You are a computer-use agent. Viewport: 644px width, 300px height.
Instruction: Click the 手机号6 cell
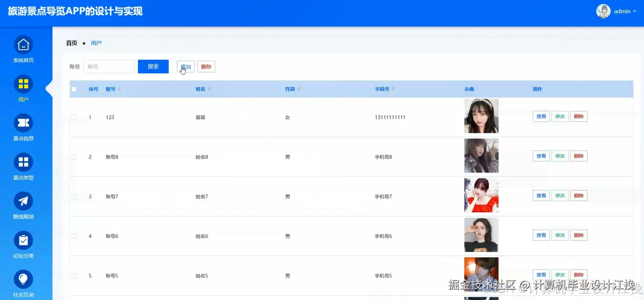pos(383,236)
